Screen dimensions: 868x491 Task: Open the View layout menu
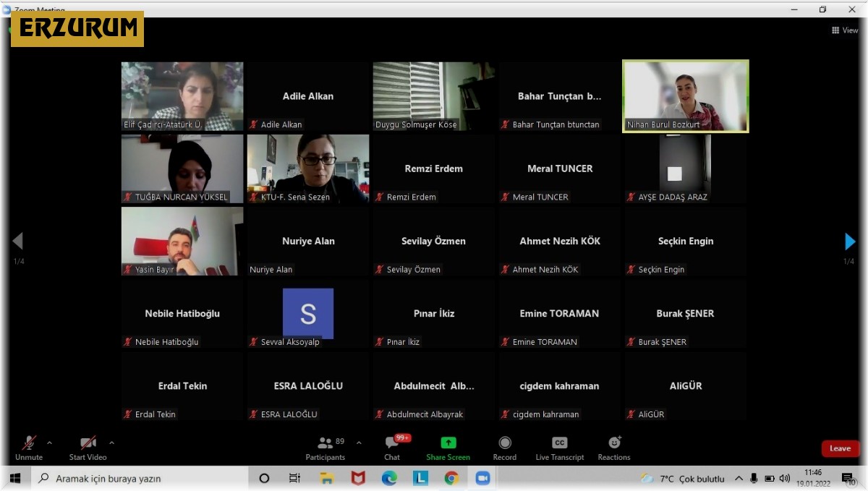click(844, 30)
